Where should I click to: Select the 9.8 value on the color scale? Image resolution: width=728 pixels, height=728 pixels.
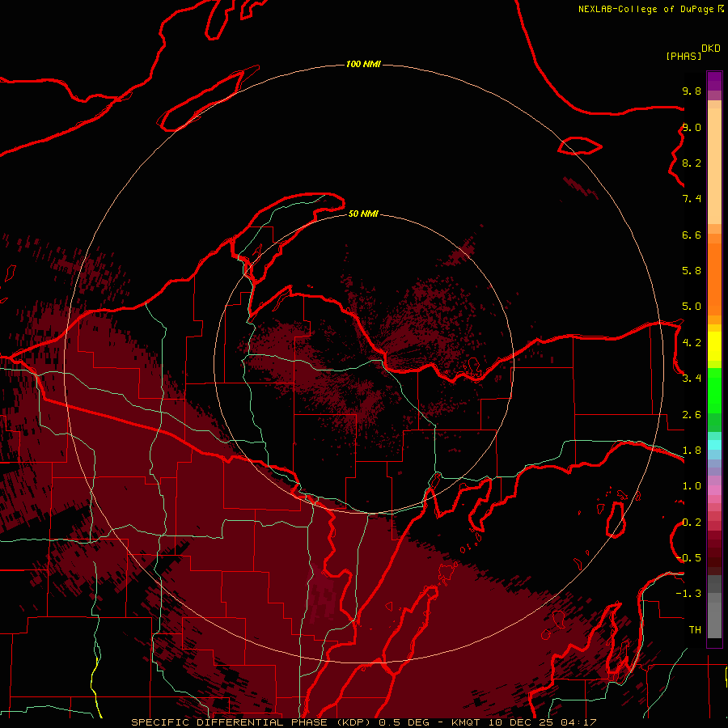coord(692,91)
